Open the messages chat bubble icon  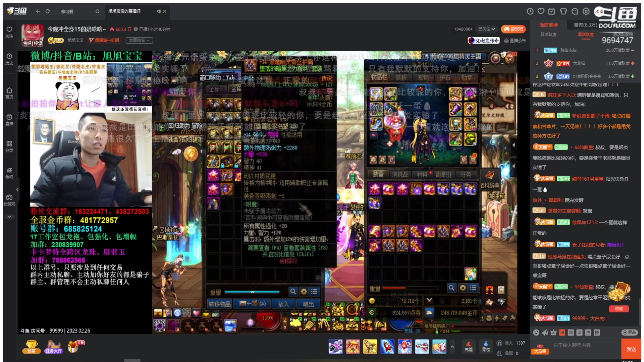(x=575, y=11)
